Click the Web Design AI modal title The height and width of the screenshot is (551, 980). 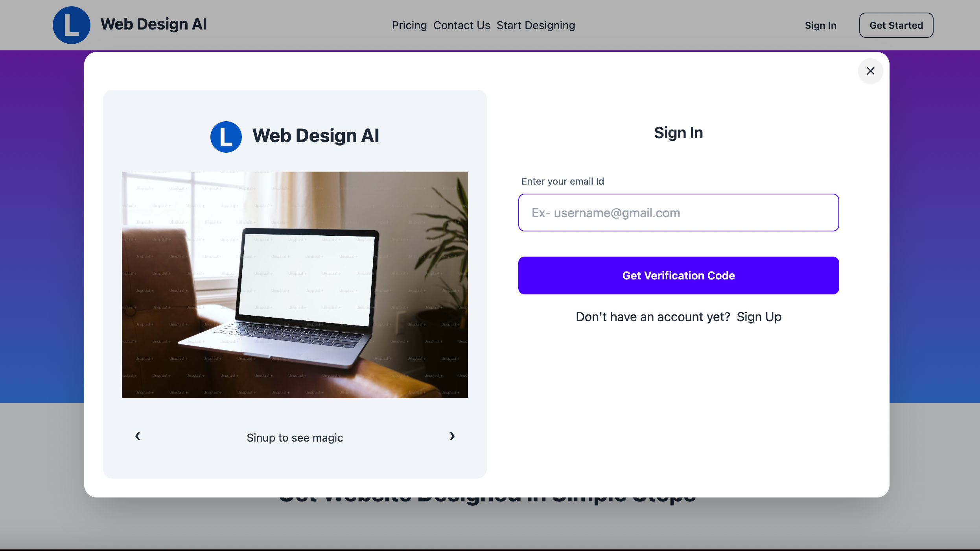[316, 136]
